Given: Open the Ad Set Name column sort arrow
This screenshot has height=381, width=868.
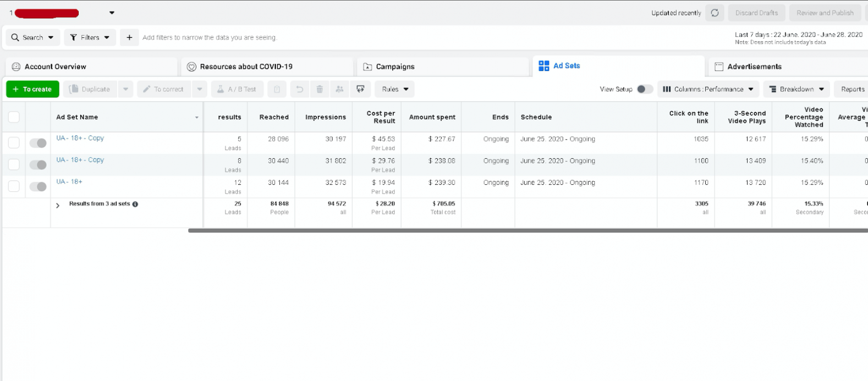Looking at the screenshot, I should click(196, 118).
